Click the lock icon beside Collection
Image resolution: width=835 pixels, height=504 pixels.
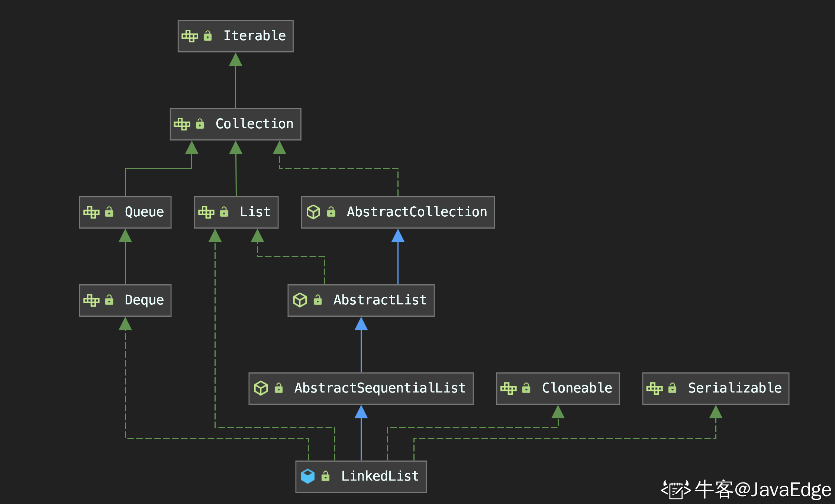pyautogui.click(x=200, y=124)
